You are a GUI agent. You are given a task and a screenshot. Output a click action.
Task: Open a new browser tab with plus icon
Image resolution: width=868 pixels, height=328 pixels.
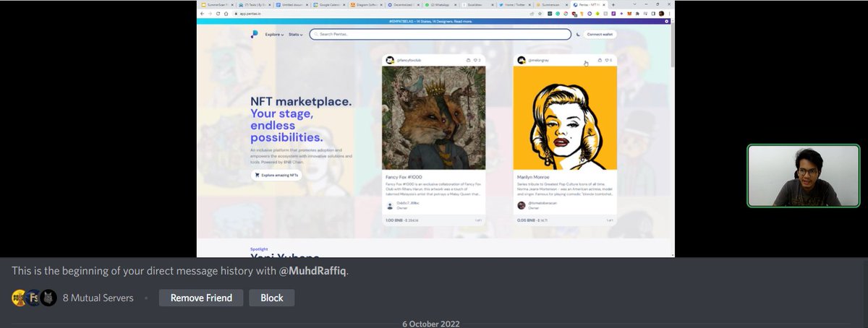pos(613,4)
